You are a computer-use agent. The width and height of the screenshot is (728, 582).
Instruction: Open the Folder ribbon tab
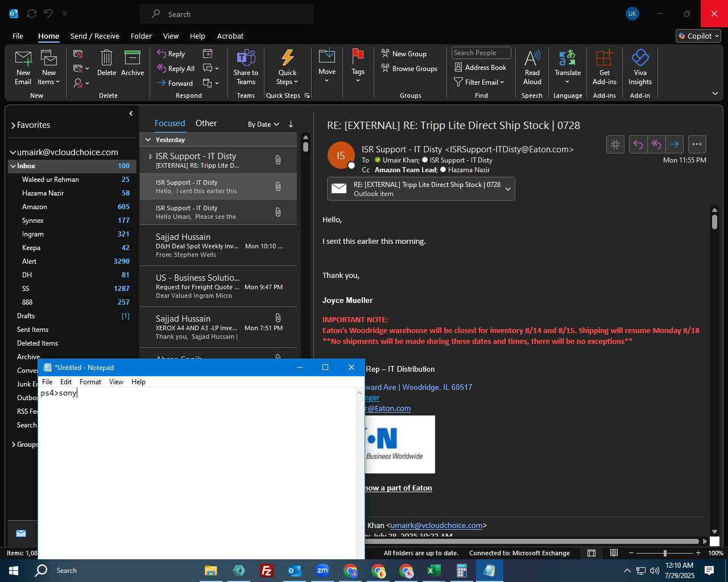click(141, 36)
